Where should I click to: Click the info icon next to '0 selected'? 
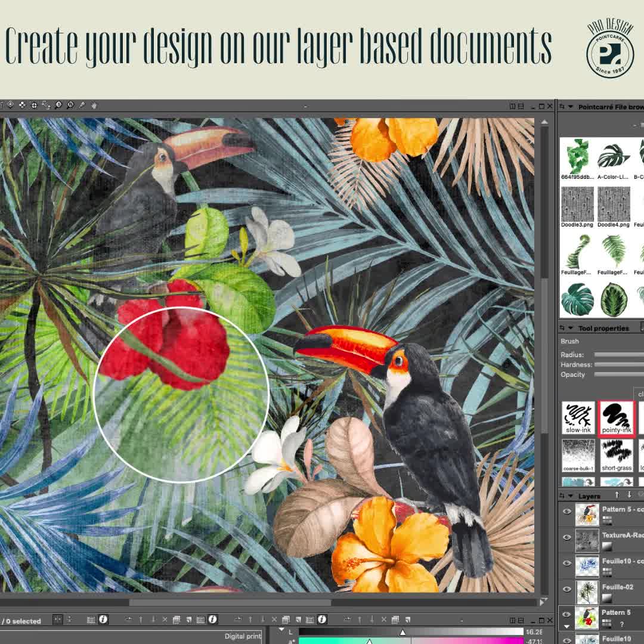tap(103, 620)
